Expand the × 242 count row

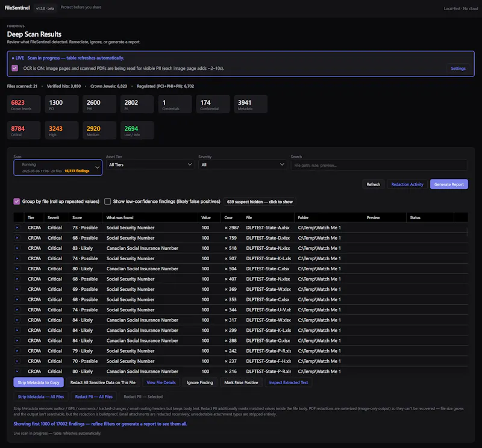[17, 351]
